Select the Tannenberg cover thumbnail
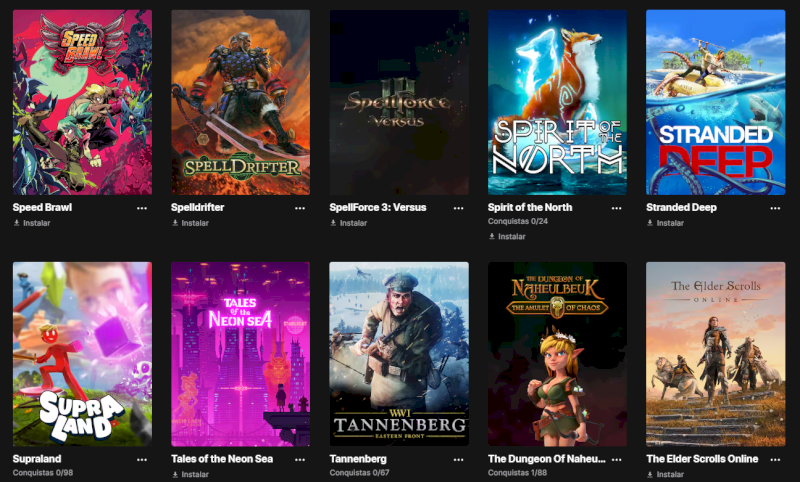Image resolution: width=800 pixels, height=482 pixels. (x=399, y=354)
